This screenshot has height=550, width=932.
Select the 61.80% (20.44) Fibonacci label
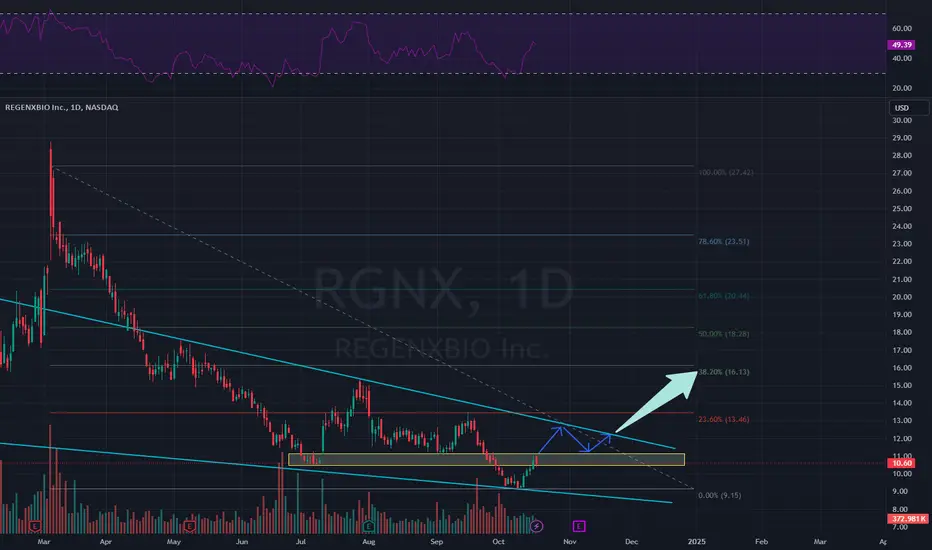point(724,296)
